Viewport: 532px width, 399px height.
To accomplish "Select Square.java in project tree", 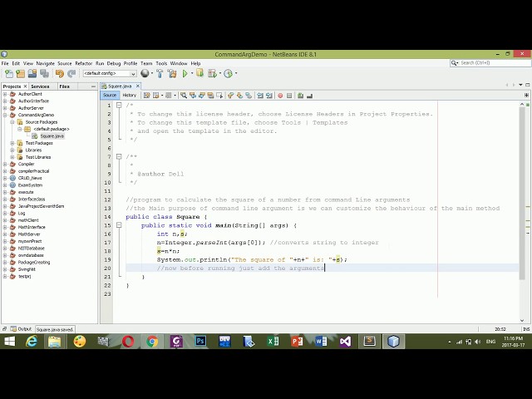I will 52,136.
